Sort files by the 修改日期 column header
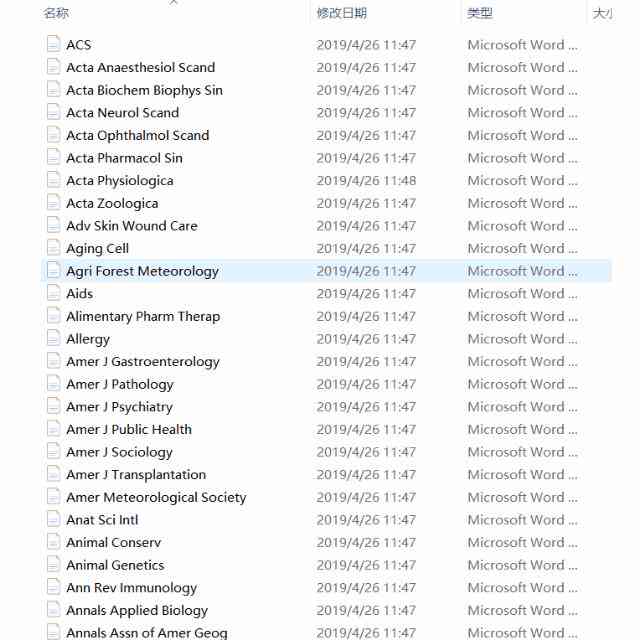Image resolution: width=640 pixels, height=640 pixels. (x=342, y=13)
